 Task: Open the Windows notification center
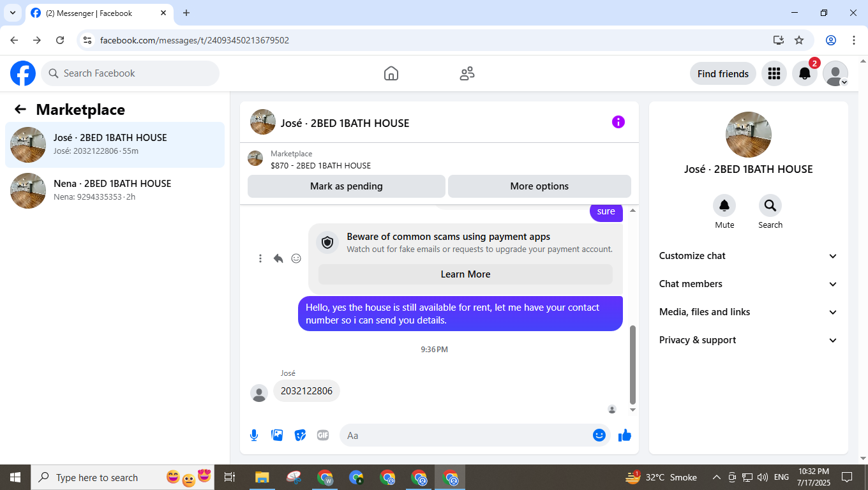tap(847, 477)
